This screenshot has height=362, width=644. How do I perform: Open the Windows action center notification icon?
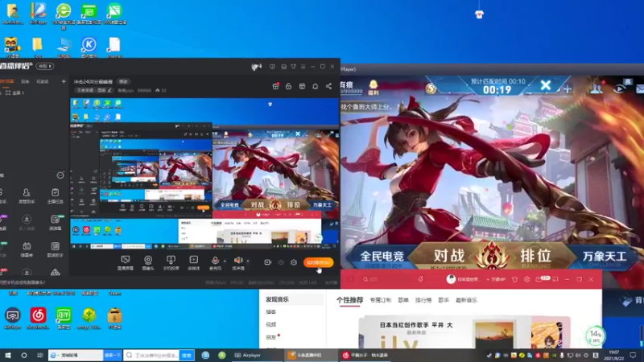pos(634,356)
